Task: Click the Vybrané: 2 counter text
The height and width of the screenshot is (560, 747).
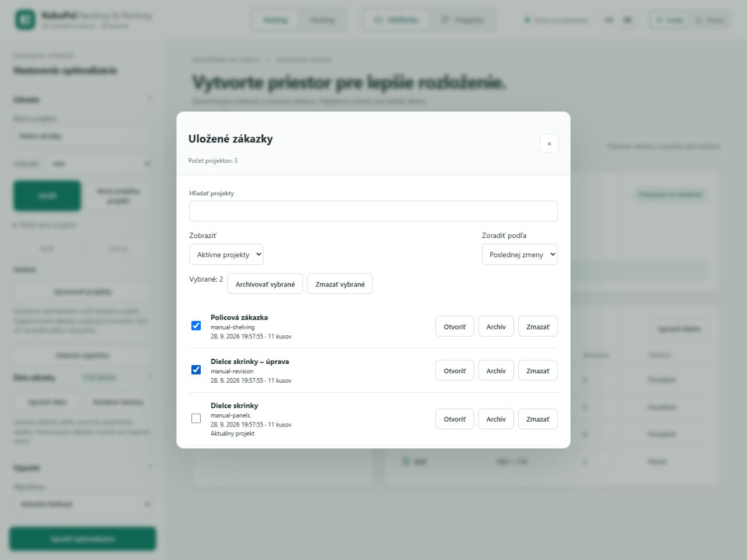Action: click(206, 279)
